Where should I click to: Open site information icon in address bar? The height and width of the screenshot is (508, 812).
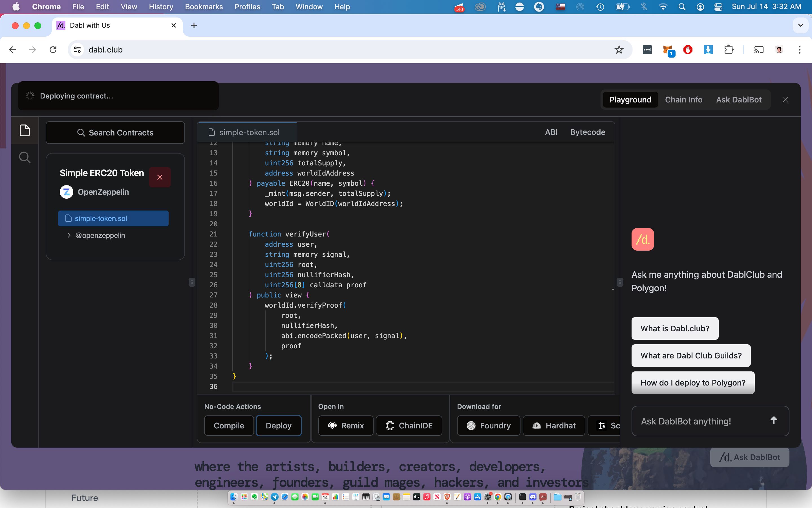pos(77,50)
